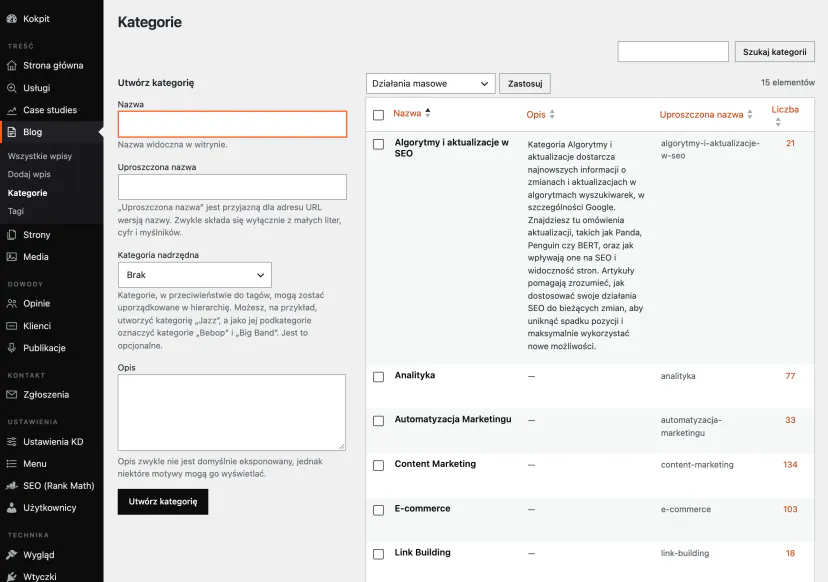Click the Kokpit dashboard icon
Screen dimensions: 828x582
coord(12,18)
